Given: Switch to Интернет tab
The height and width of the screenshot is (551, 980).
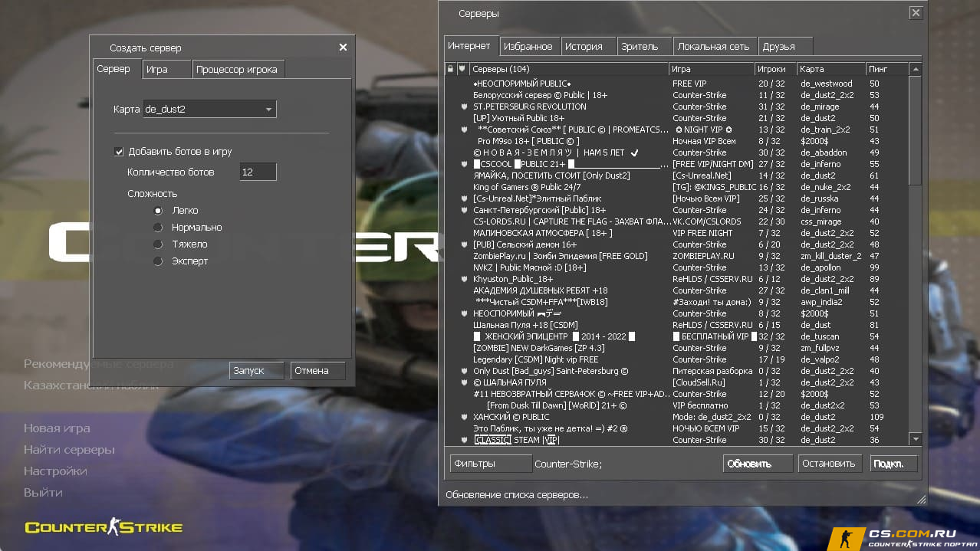Looking at the screenshot, I should [470, 46].
